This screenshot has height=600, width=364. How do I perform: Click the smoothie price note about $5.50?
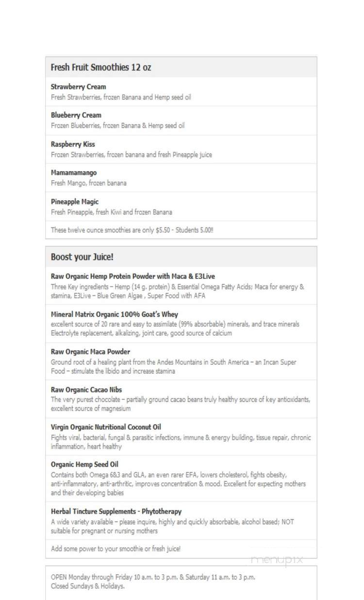[132, 230]
